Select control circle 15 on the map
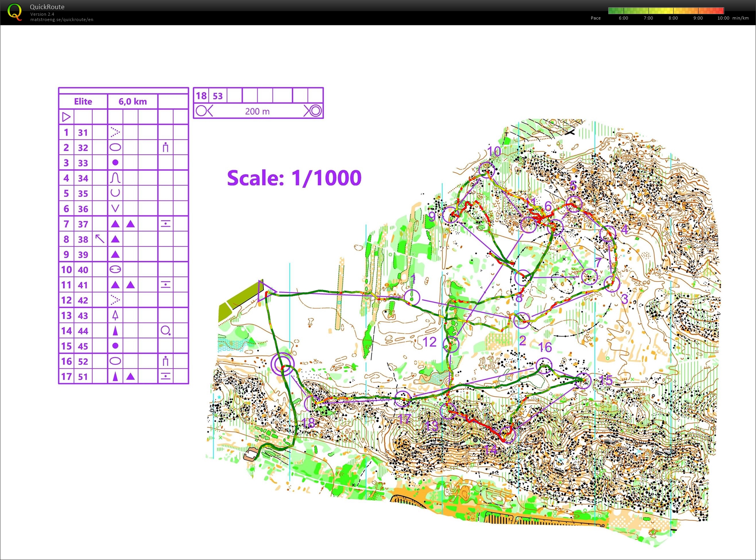 point(583,380)
